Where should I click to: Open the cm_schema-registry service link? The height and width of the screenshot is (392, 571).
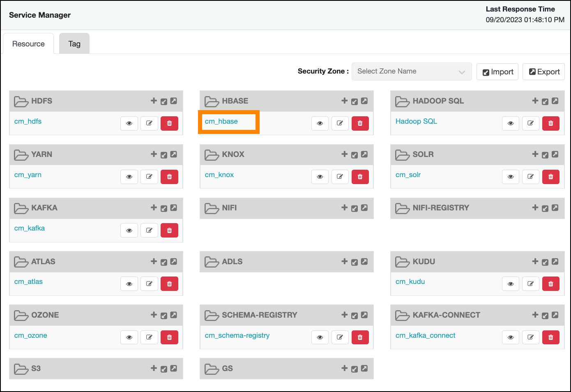click(x=237, y=335)
